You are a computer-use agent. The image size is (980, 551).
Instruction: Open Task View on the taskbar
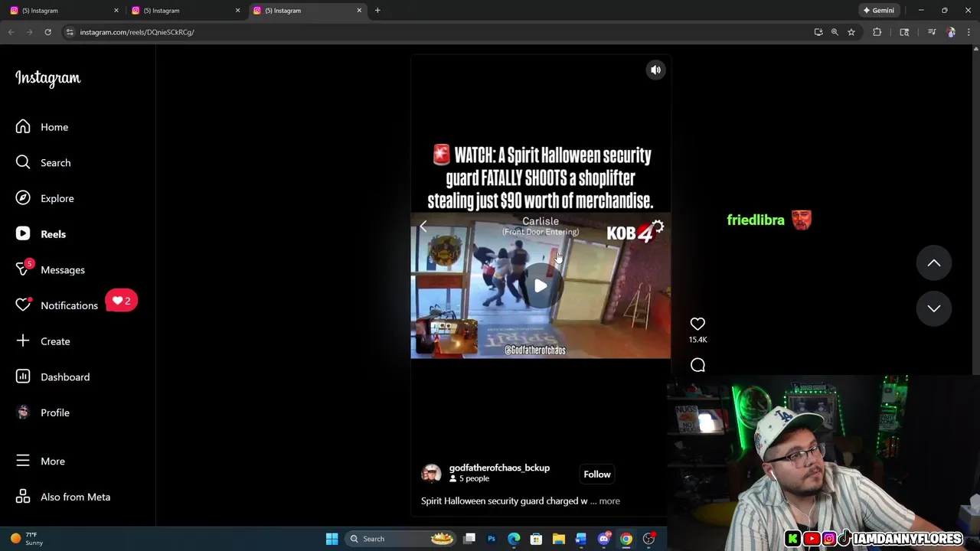(x=469, y=539)
